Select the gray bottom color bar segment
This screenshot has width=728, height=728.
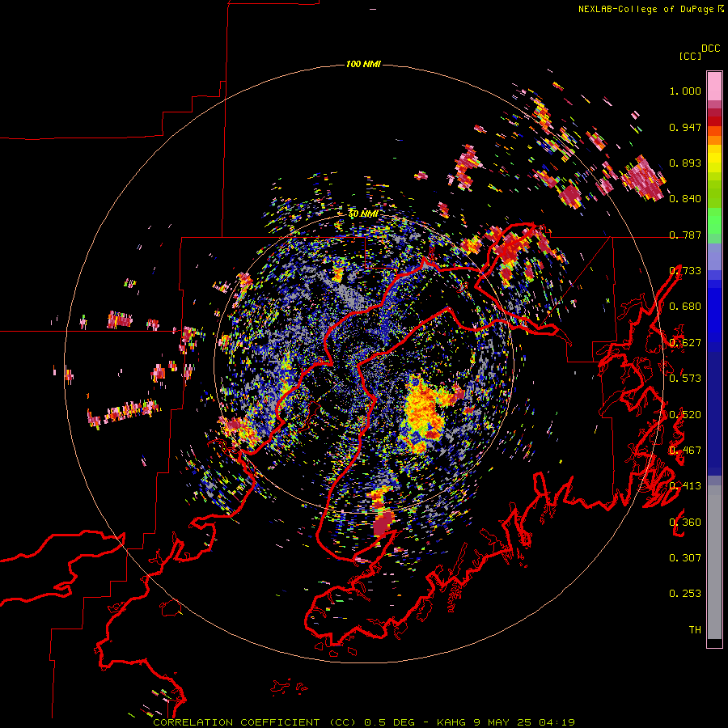coord(714,562)
